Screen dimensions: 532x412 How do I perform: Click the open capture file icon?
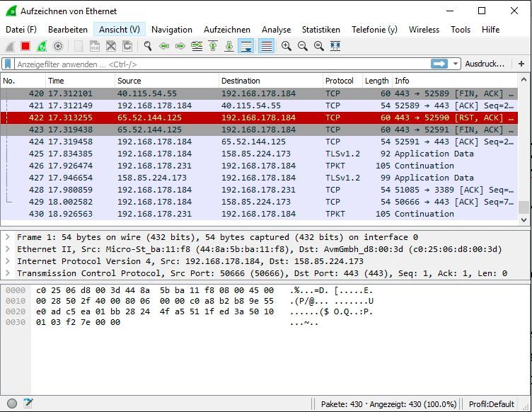click(79, 46)
